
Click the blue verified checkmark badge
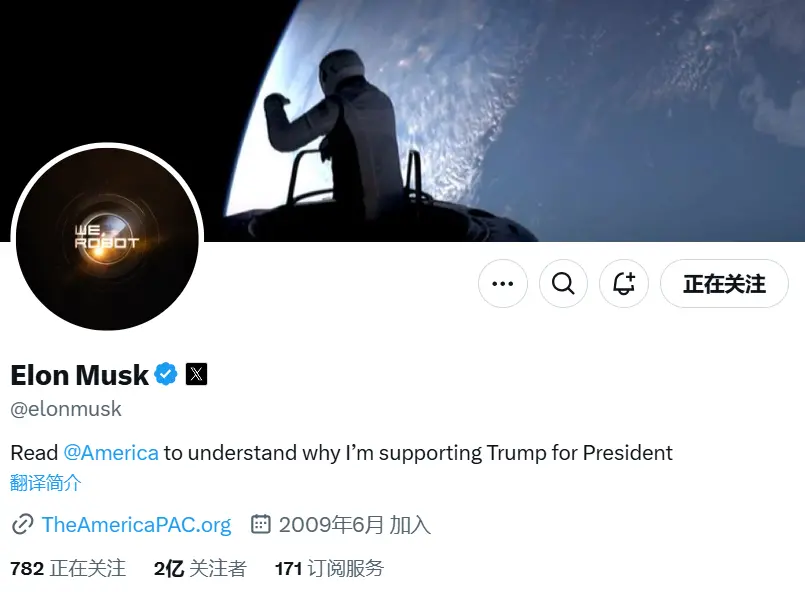point(166,375)
